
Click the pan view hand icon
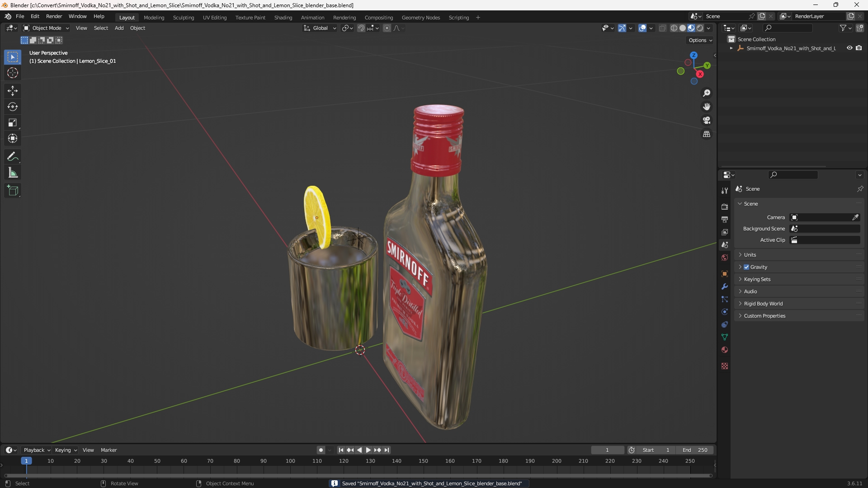(707, 107)
